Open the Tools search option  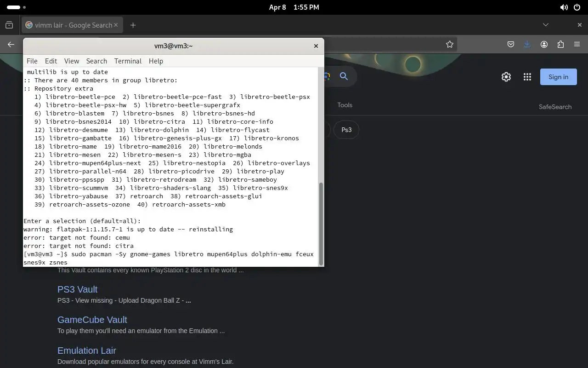pos(345,105)
